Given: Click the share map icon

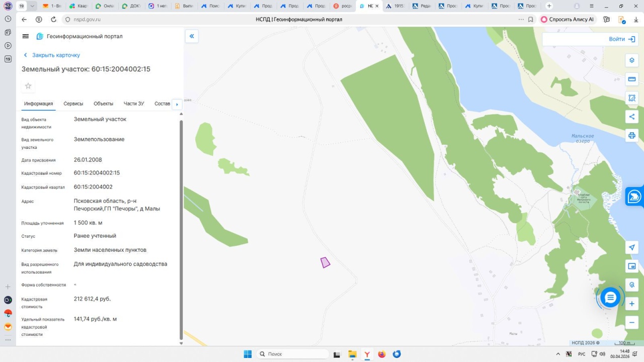Looking at the screenshot, I should (632, 117).
